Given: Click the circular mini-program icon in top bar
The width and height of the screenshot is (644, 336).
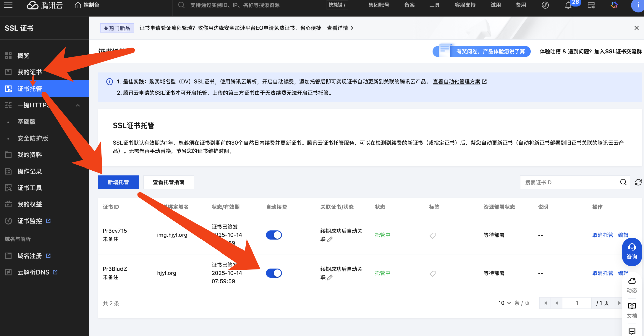Looking at the screenshot, I should 545,5.
